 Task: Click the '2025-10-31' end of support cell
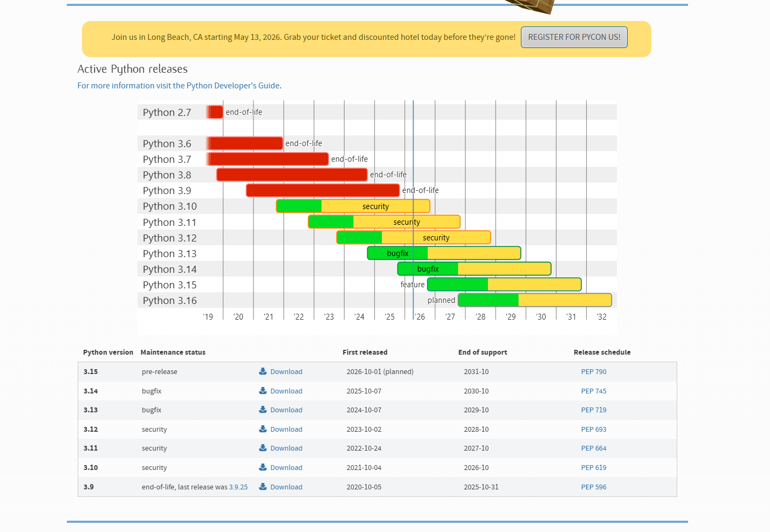coord(481,487)
